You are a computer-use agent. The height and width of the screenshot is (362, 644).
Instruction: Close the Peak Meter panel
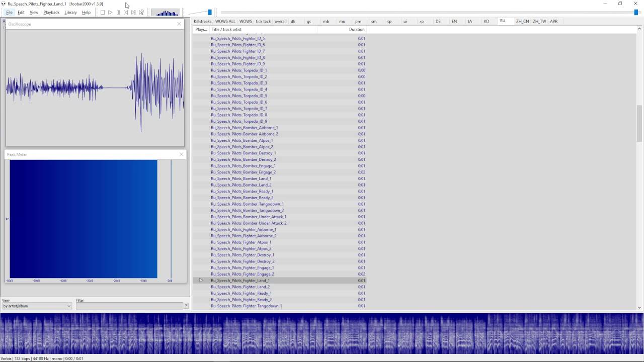182,154
